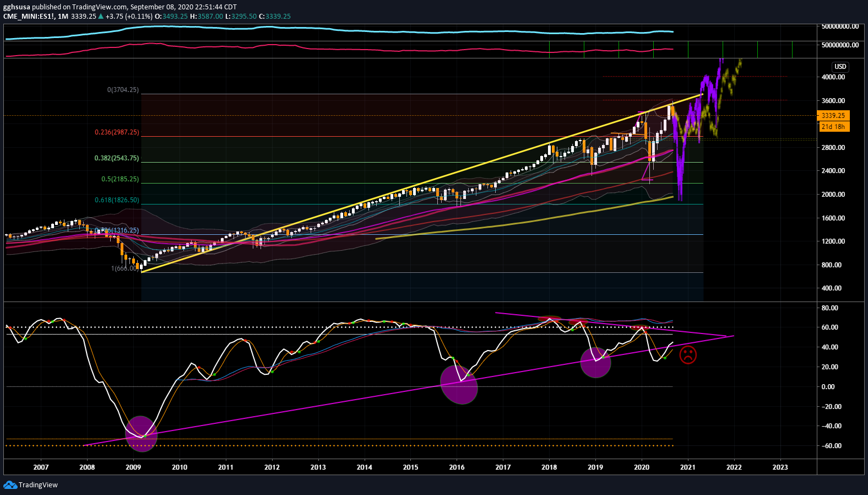Click the 2016 year label on time axis
The height and width of the screenshot is (495, 868).
point(457,467)
